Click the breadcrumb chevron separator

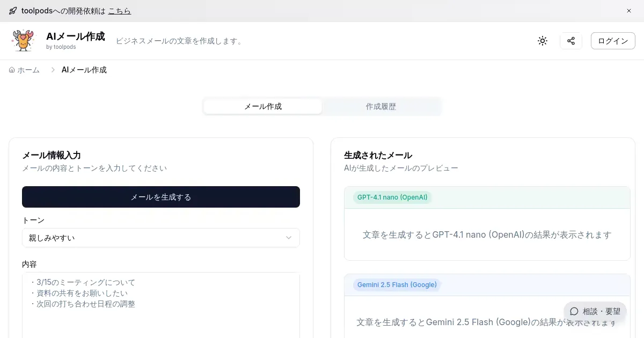pyautogui.click(x=53, y=70)
